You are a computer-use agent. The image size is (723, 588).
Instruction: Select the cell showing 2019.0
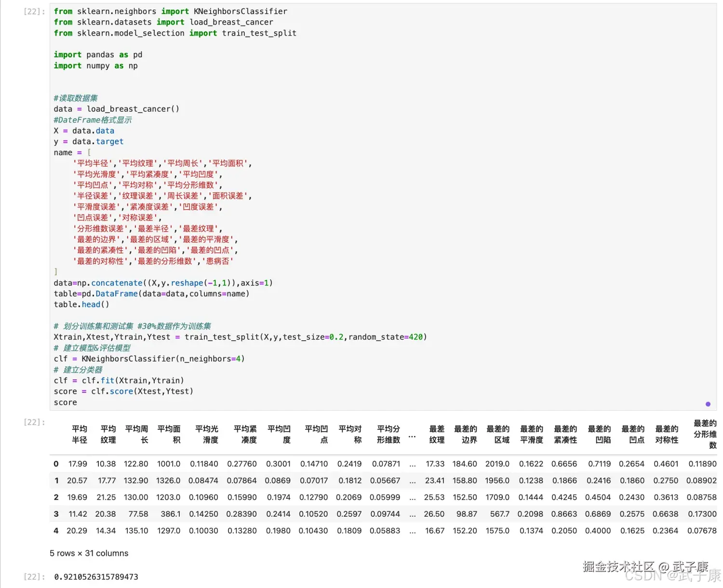[497, 464]
